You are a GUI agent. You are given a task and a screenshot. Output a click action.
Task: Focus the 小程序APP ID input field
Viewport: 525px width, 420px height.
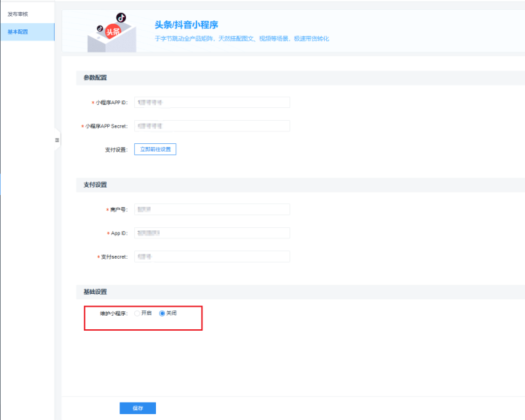(x=212, y=103)
